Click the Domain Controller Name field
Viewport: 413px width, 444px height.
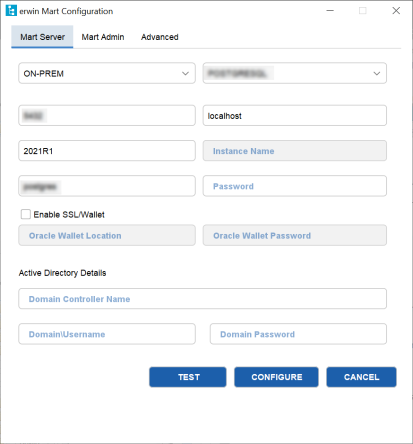pos(203,299)
